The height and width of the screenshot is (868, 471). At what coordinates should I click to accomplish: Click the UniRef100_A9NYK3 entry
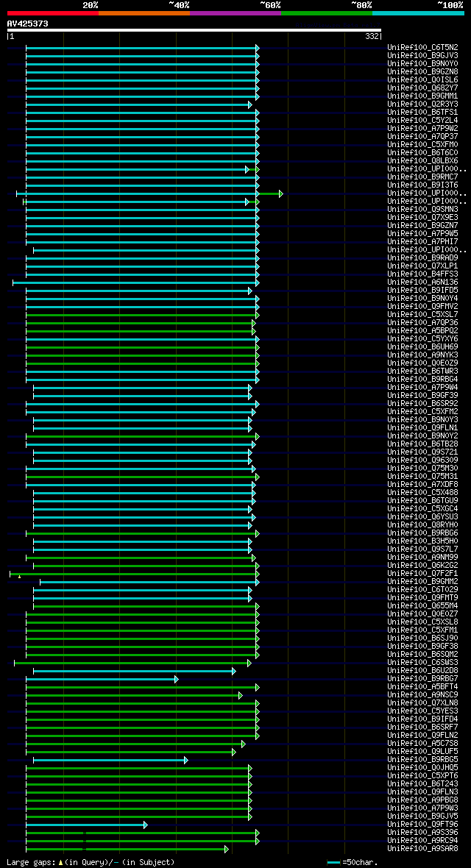pos(422,355)
